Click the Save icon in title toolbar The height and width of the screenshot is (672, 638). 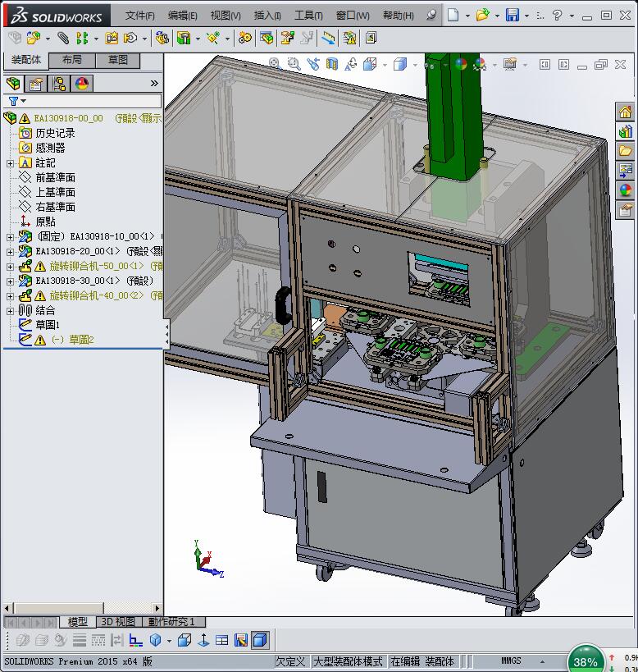(512, 16)
